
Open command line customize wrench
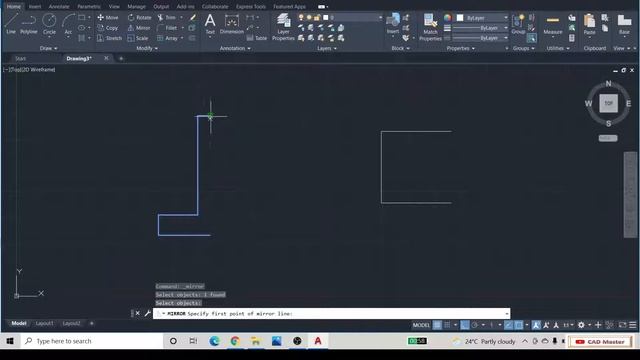coord(147,313)
